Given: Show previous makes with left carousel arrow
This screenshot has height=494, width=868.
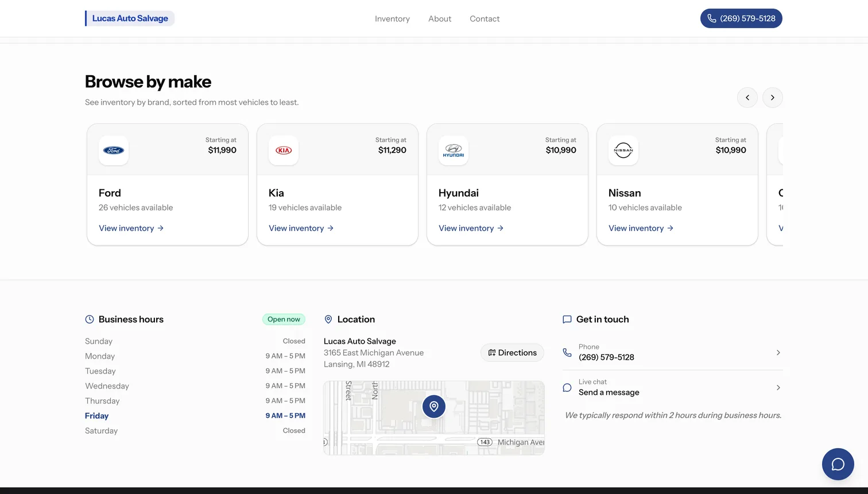Looking at the screenshot, I should [747, 98].
